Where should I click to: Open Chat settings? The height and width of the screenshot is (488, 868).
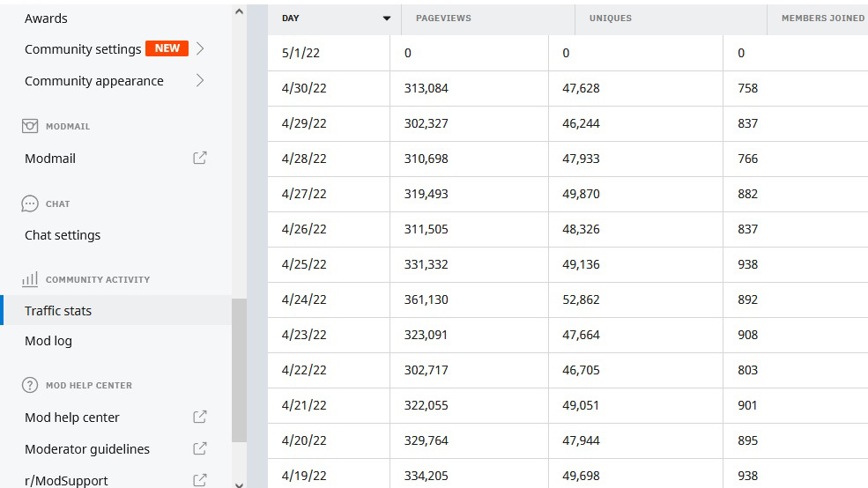(63, 235)
